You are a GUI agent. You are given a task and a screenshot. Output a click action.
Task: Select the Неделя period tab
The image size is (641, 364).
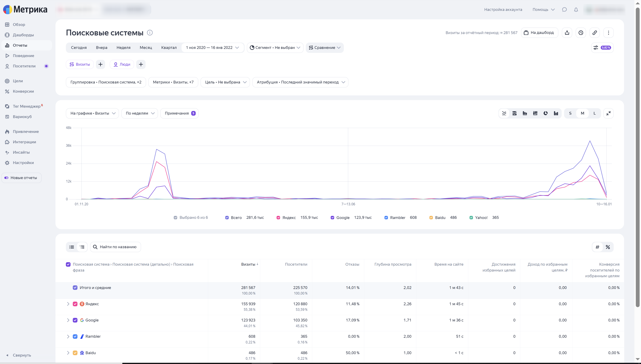pyautogui.click(x=123, y=48)
